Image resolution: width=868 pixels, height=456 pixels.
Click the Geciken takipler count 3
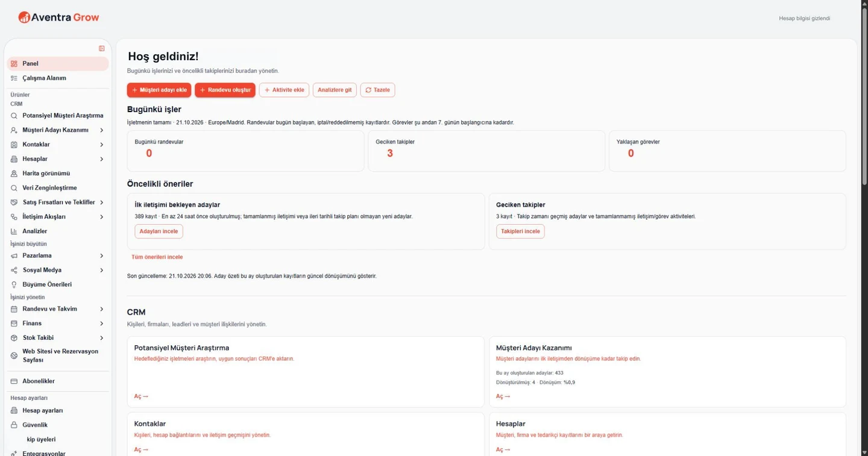click(x=390, y=154)
